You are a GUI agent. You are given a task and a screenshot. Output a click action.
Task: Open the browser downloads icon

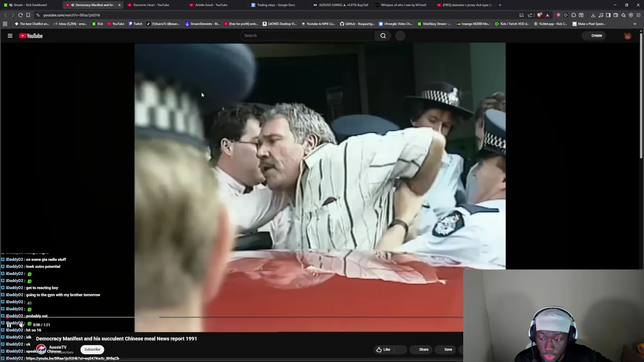(593, 15)
